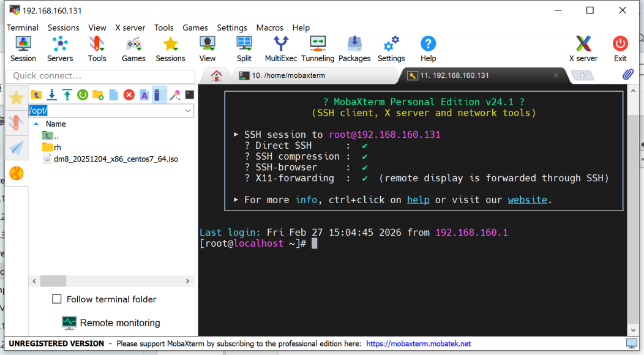Refresh the SFTP folder listing
Viewport: 644px width, 355px height.
(83, 95)
